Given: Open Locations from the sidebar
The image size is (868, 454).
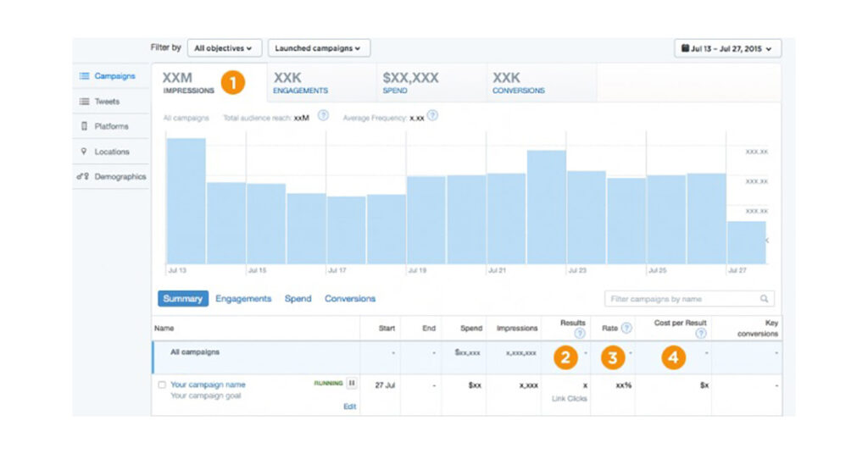Looking at the screenshot, I should [111, 152].
